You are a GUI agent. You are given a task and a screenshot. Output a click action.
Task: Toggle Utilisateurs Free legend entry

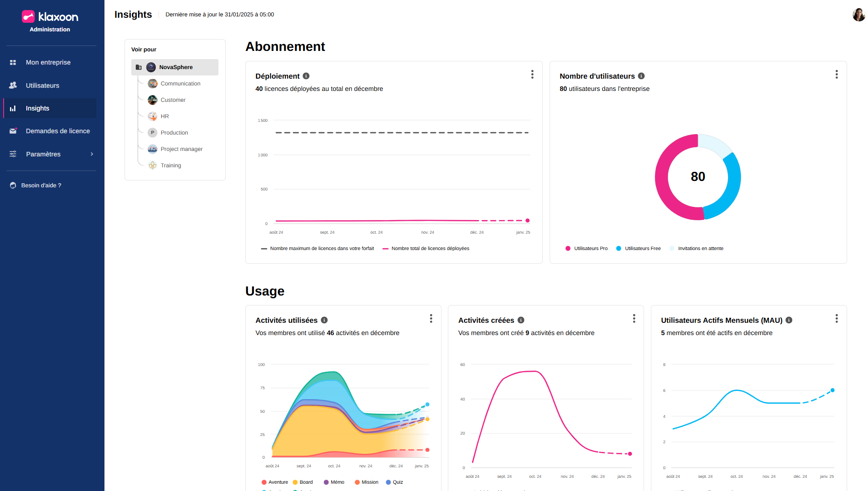[x=638, y=249]
